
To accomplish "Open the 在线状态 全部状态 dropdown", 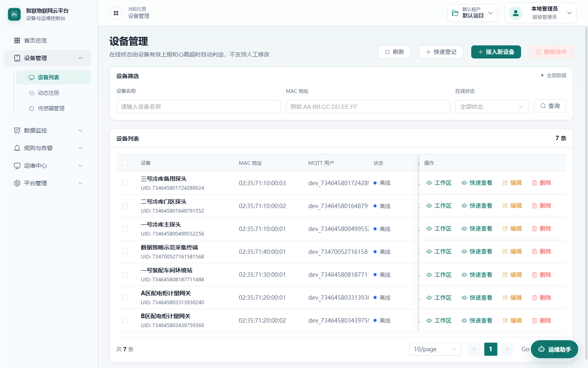I will 492,107.
